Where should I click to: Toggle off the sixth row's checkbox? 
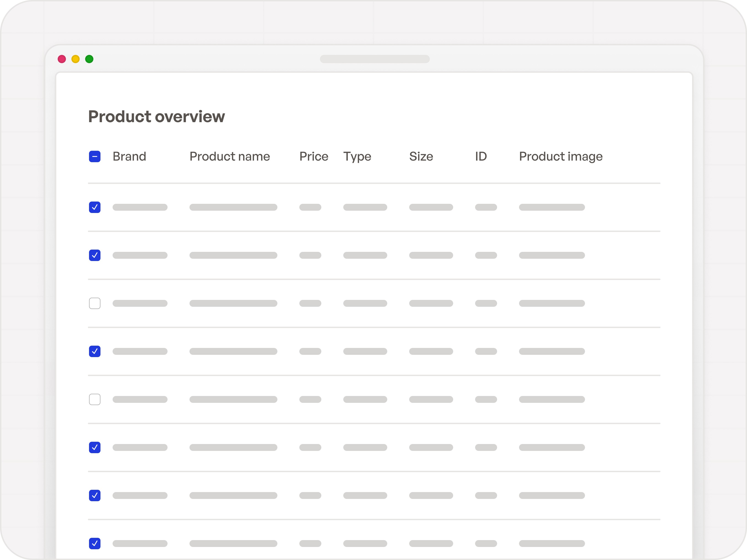click(95, 447)
